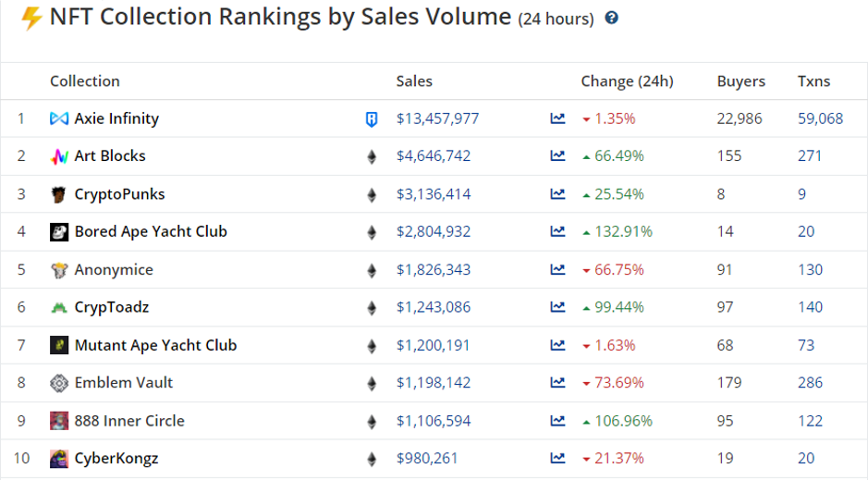Sort table by the Buyers header
This screenshot has height=481, width=868.
point(740,81)
